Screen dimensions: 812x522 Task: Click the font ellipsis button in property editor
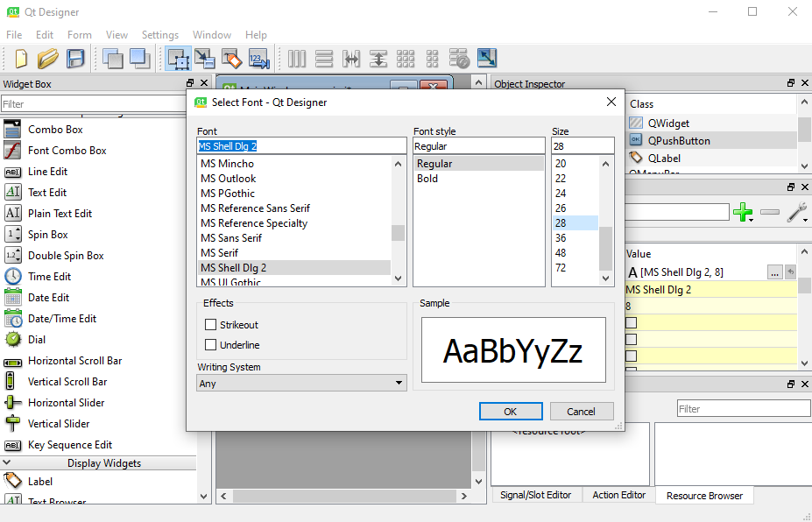[x=774, y=272]
